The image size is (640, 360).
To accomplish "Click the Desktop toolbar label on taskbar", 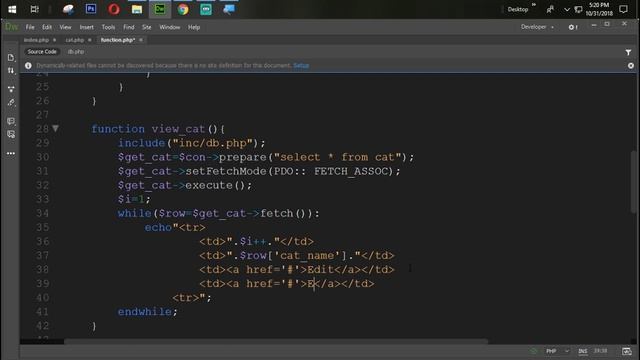I will (518, 9).
